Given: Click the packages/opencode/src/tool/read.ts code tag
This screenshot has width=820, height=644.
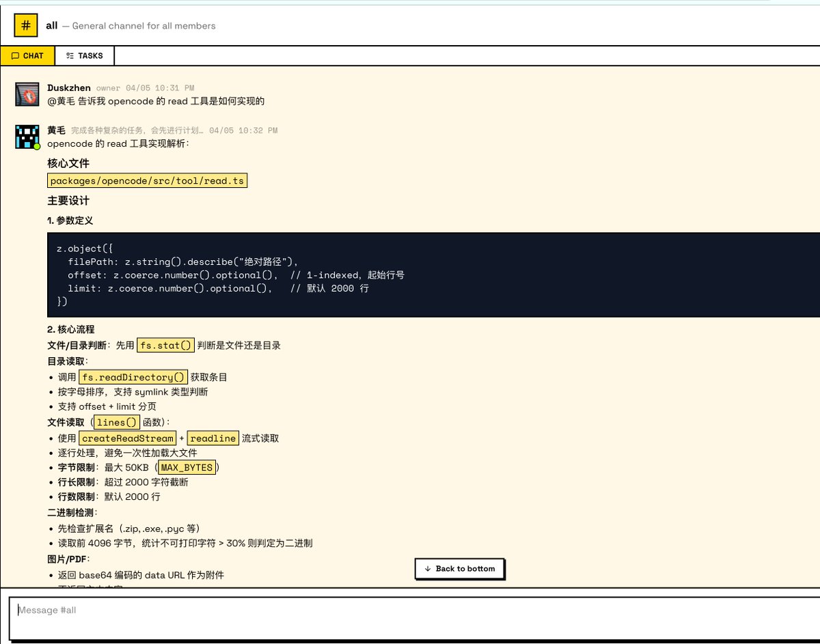Looking at the screenshot, I should click(x=147, y=181).
